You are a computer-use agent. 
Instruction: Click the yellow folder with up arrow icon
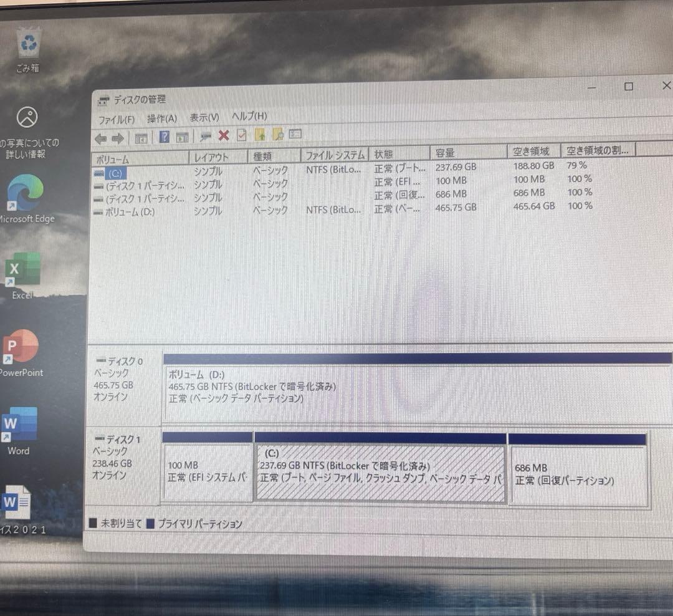point(260,135)
